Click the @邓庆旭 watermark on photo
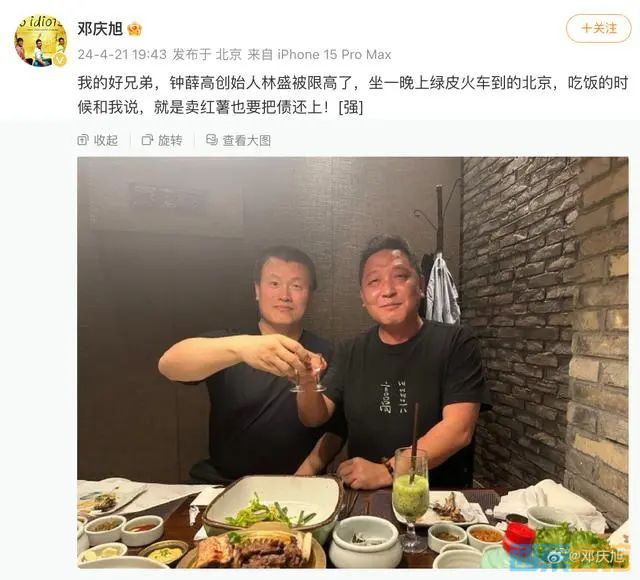The width and height of the screenshot is (640, 580). [597, 556]
